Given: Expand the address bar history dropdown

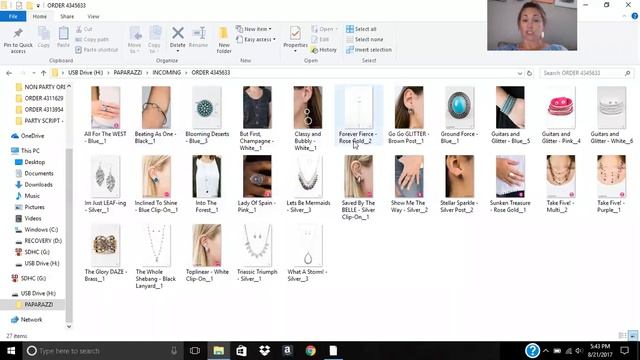Looking at the screenshot, I should point(520,73).
